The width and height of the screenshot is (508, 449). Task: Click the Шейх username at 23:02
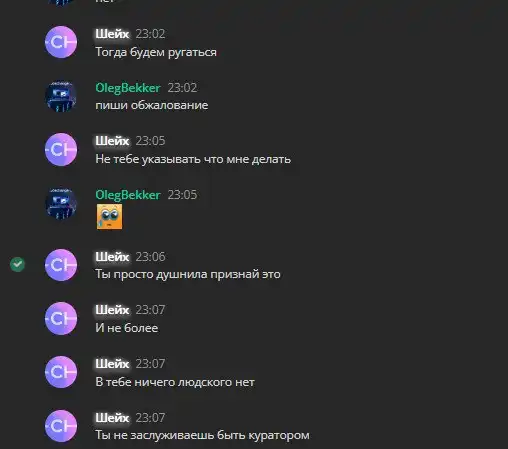112,34
